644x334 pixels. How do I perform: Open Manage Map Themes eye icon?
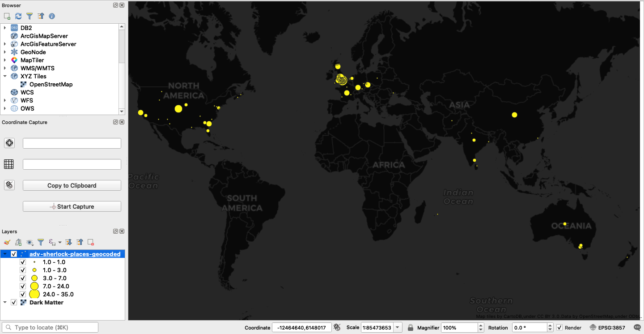30,242
